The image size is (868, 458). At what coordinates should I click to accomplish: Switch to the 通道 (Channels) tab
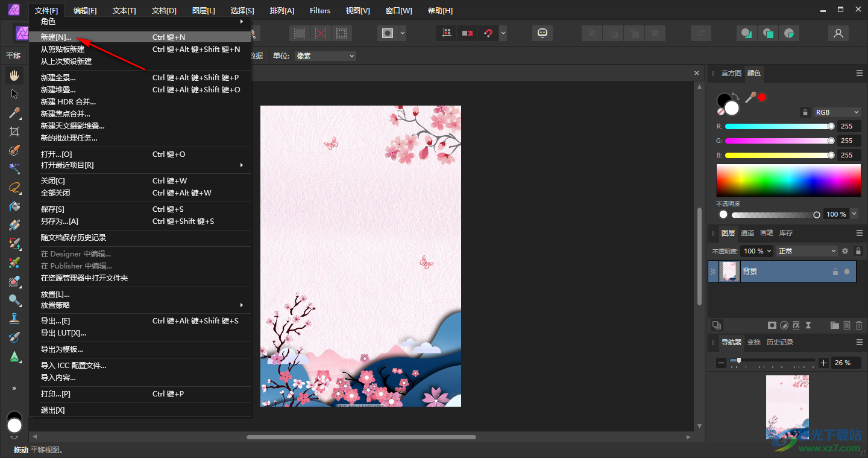click(x=747, y=233)
